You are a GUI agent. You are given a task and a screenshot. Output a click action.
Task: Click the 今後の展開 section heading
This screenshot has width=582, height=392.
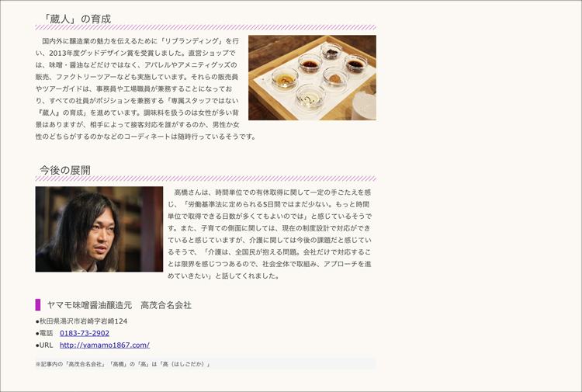(x=65, y=170)
